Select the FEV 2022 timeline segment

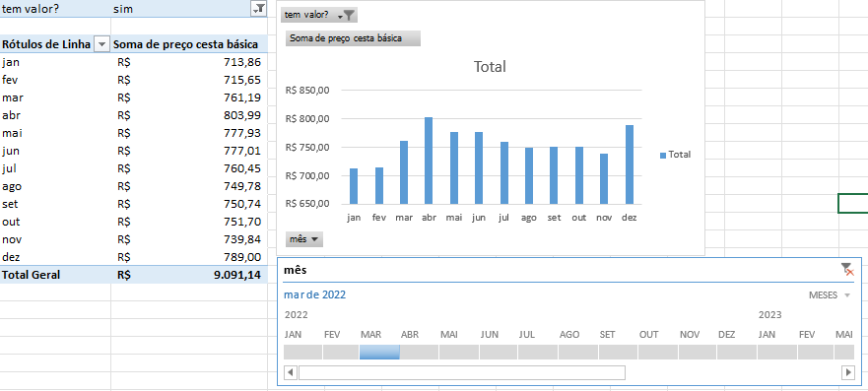[341, 352]
